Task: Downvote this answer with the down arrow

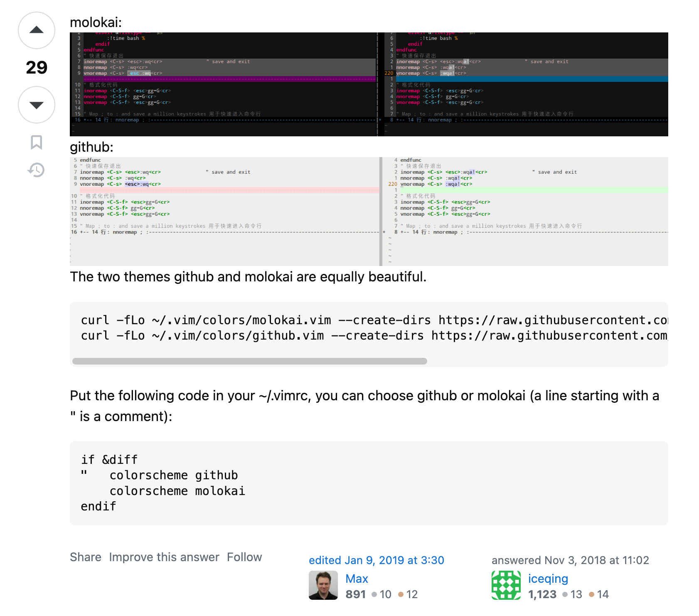Action: point(37,105)
